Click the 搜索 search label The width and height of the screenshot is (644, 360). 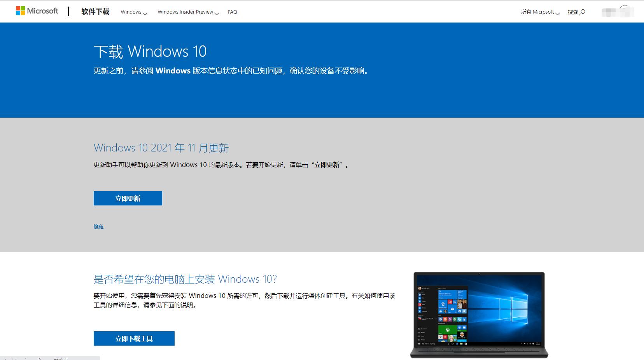[x=573, y=12]
